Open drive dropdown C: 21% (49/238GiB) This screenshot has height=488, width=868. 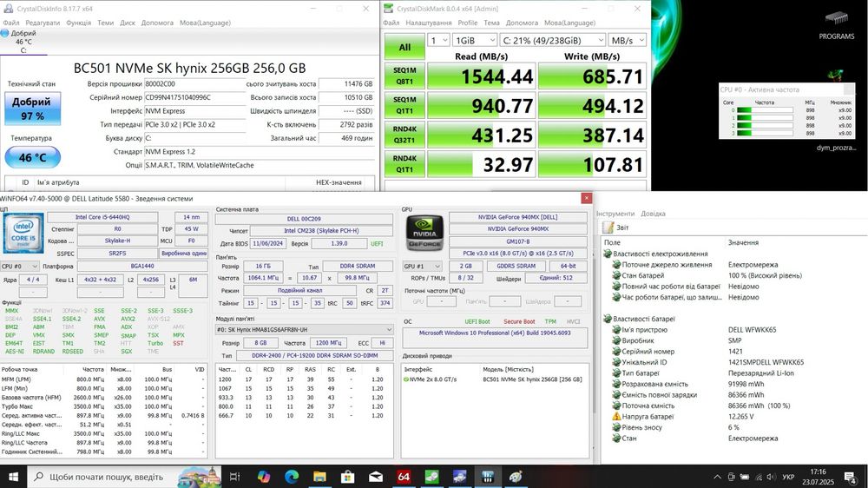click(552, 41)
